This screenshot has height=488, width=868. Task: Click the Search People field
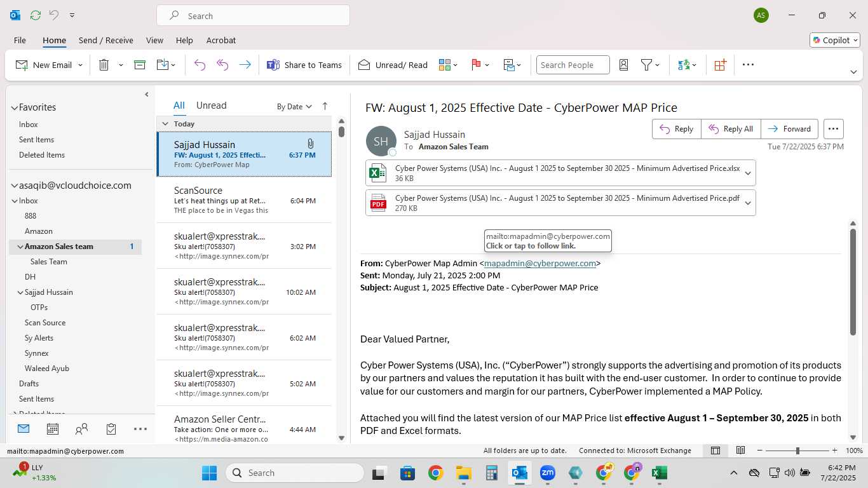tap(573, 65)
